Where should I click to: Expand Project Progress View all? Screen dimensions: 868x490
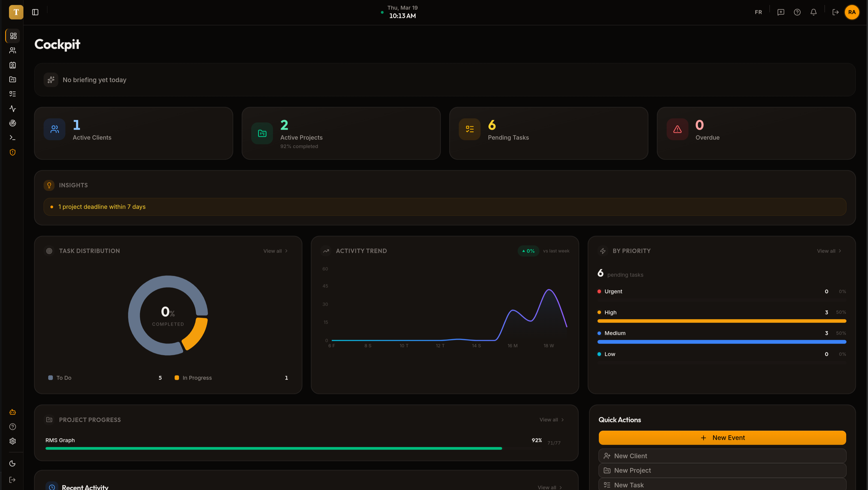pyautogui.click(x=551, y=420)
